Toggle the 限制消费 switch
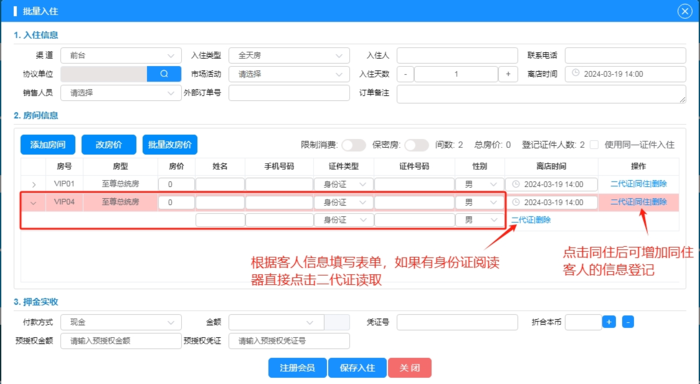Viewport: 700px width, 384px height. (354, 145)
